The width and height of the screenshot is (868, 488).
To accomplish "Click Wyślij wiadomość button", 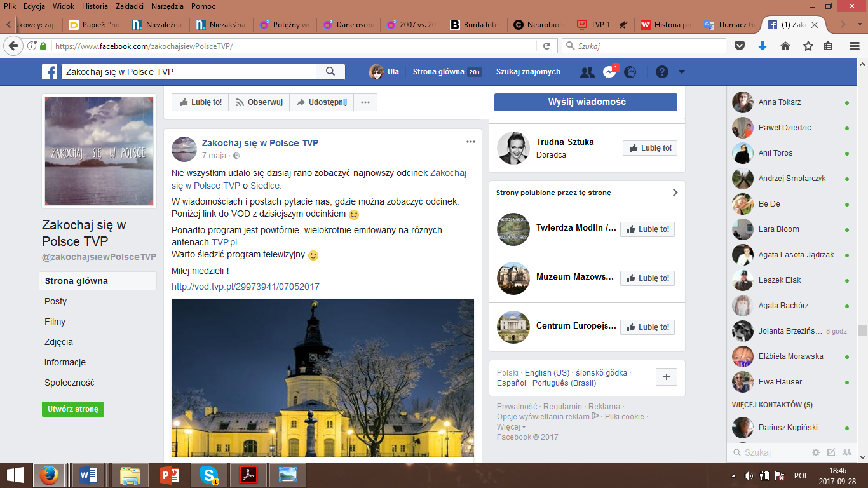I will 586,102.
